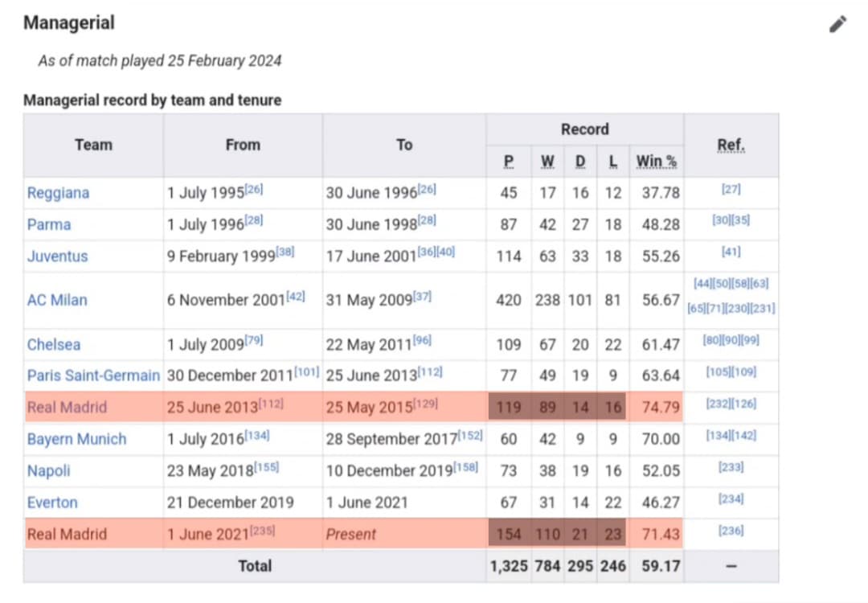
Task: Click reference [234] in Everton row
Action: tap(731, 499)
